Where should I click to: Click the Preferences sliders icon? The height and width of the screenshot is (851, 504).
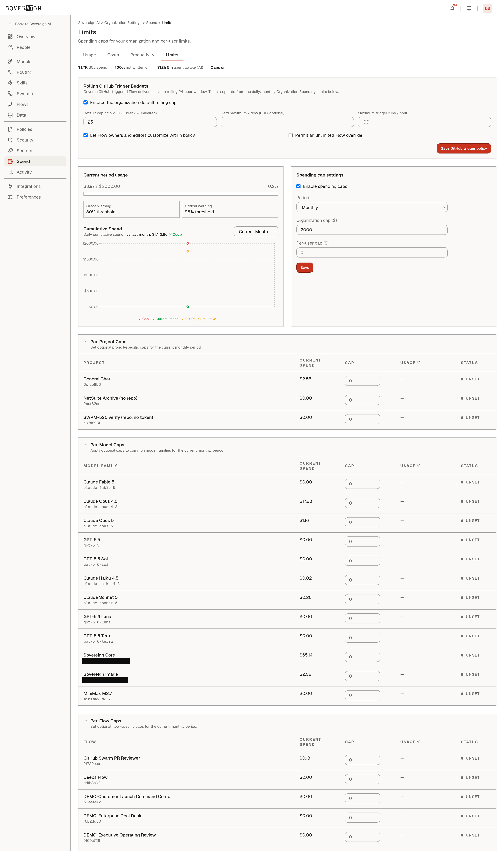coord(10,197)
